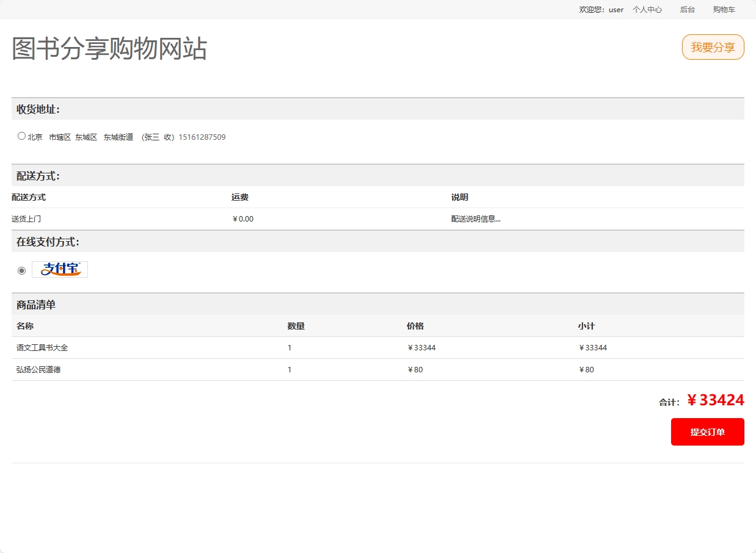Select the Beijing shipping address radio button

click(22, 136)
